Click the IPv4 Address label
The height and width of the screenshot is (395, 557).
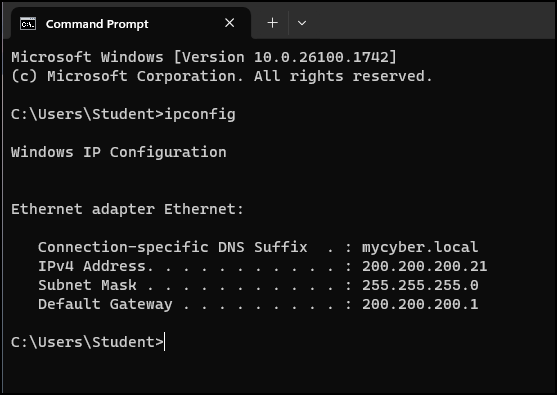click(96, 266)
